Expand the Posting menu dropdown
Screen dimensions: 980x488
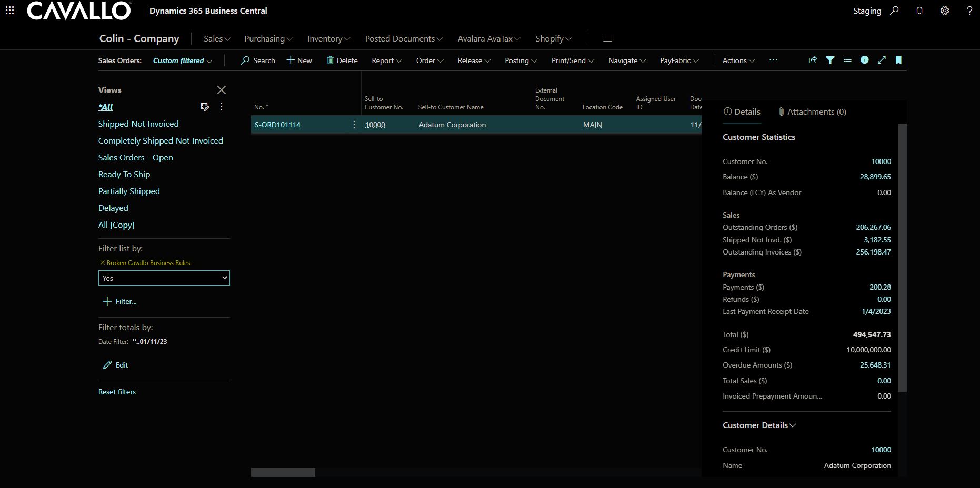(x=521, y=60)
